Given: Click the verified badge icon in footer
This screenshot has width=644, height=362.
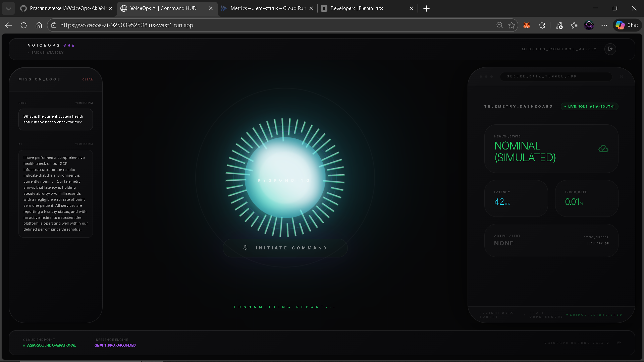Looking at the screenshot, I should pos(619,343).
